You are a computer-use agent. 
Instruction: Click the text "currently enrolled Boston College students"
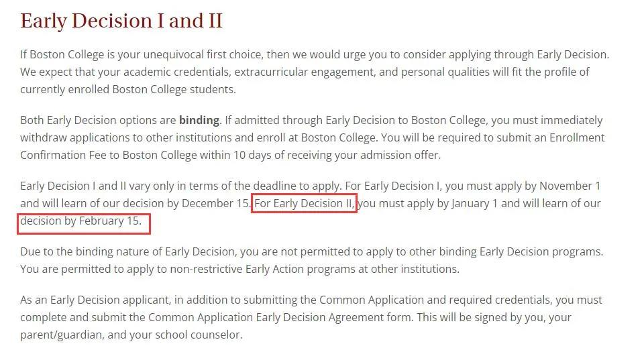(127, 89)
